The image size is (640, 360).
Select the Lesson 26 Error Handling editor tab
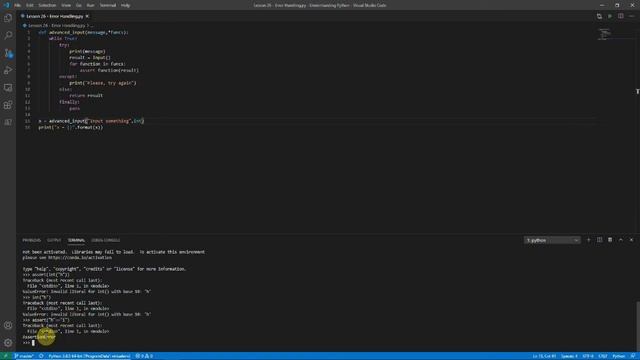(x=54, y=16)
